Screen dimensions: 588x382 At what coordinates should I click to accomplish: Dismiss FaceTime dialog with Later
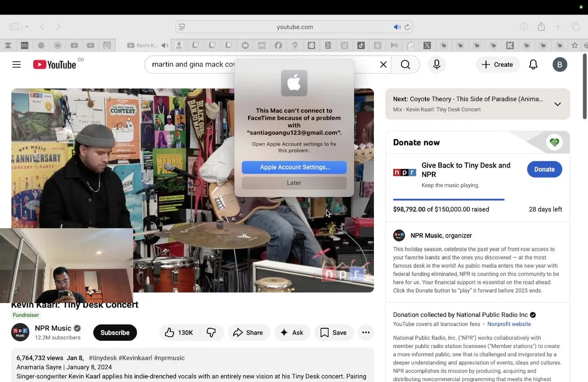pos(294,183)
